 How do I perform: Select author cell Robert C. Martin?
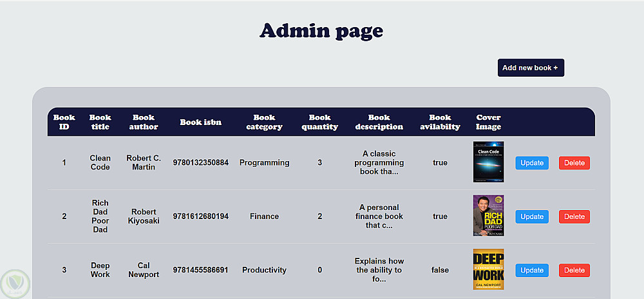144,162
